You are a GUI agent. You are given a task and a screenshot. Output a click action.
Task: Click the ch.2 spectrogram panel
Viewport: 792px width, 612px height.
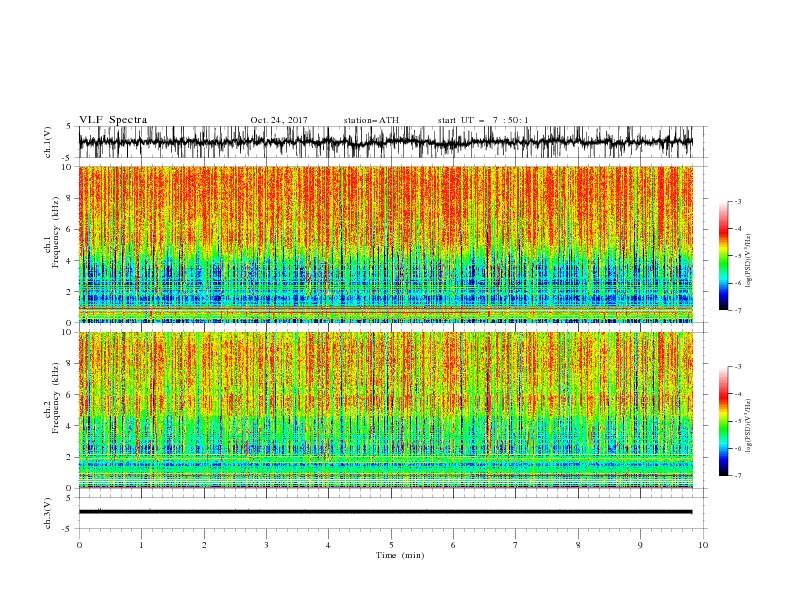pyautogui.click(x=386, y=410)
